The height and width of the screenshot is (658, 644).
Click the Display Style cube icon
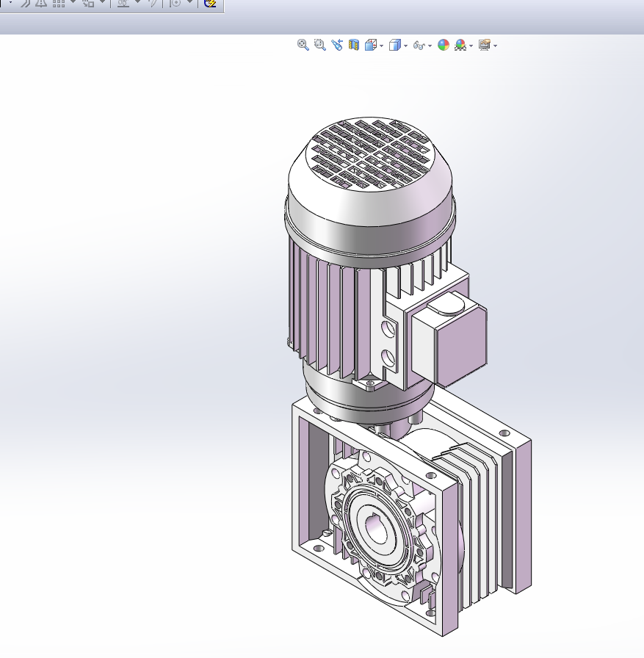tap(395, 46)
